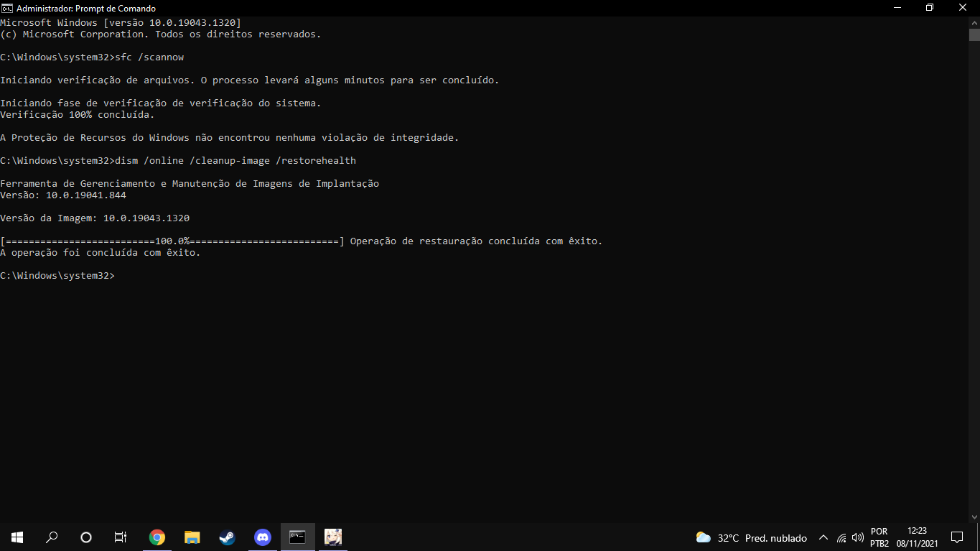Click the last 'C:\Windows\system32>' prompt

click(57, 275)
